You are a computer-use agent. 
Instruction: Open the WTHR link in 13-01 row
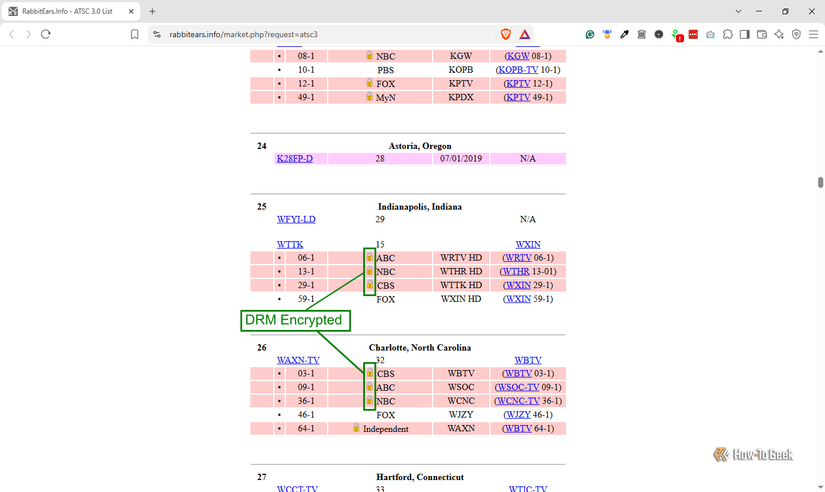pyautogui.click(x=516, y=272)
